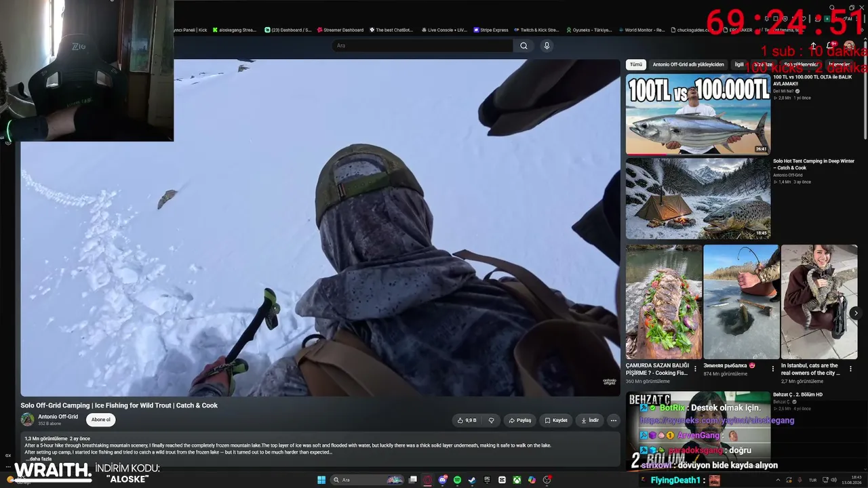Open the ÇAMURDA SAZAN BALIĞI short thumbnail

664,302
